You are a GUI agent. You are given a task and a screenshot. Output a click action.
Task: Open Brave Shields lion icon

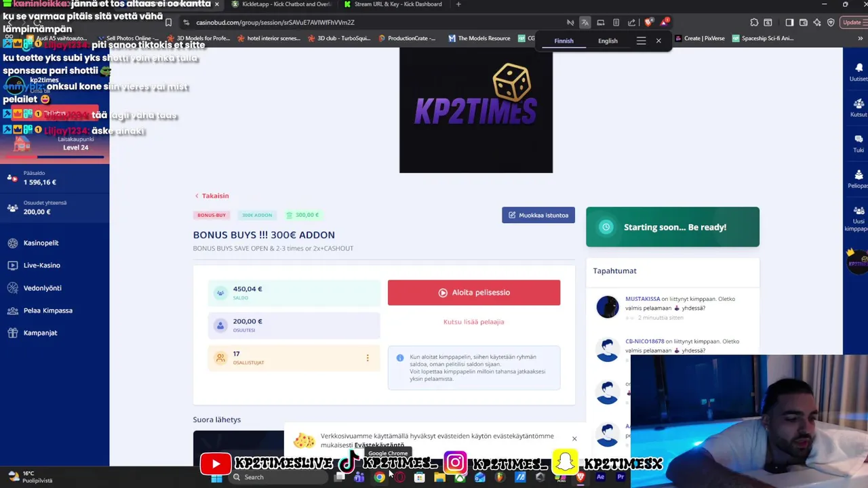pyautogui.click(x=649, y=22)
